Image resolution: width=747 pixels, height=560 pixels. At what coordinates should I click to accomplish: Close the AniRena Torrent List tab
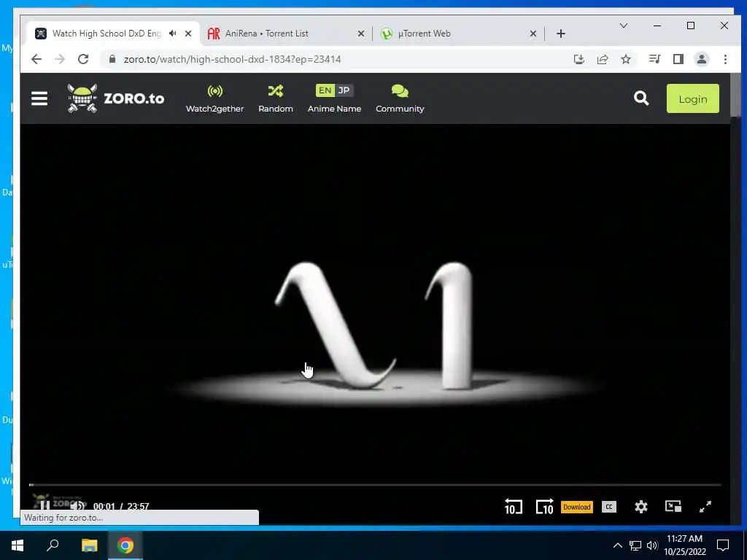360,34
